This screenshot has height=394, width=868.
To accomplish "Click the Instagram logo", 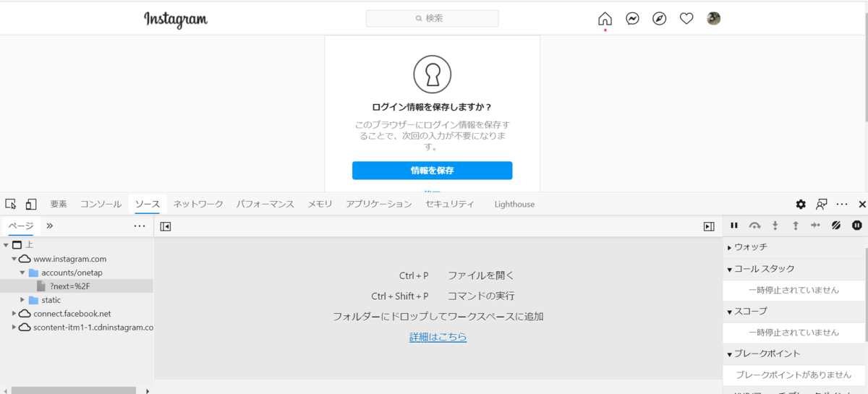I will click(176, 20).
